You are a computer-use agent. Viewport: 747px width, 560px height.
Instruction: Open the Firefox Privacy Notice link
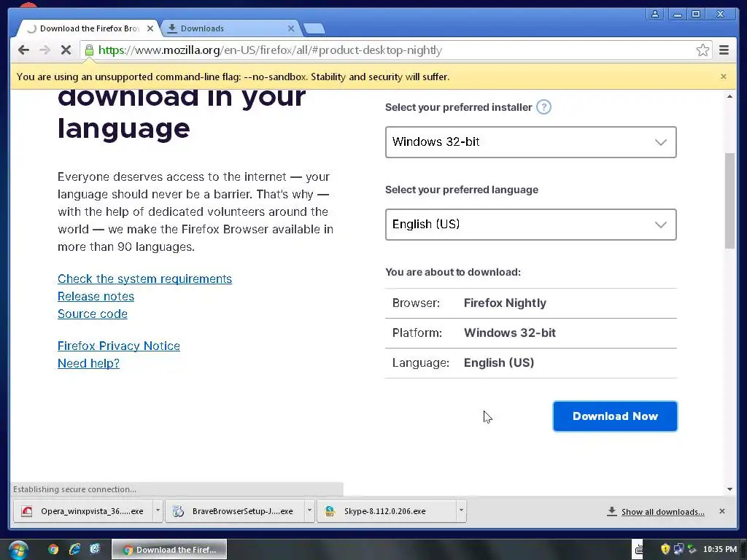tap(119, 346)
